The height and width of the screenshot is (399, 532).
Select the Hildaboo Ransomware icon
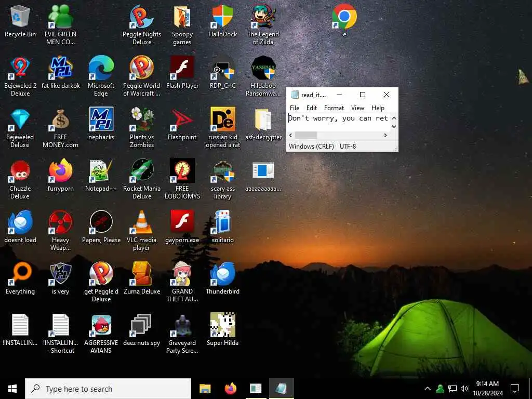(x=263, y=77)
